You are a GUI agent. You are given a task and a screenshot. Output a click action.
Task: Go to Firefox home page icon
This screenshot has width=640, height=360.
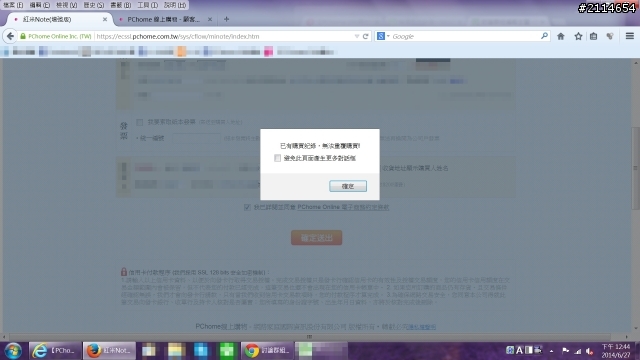tap(561, 36)
